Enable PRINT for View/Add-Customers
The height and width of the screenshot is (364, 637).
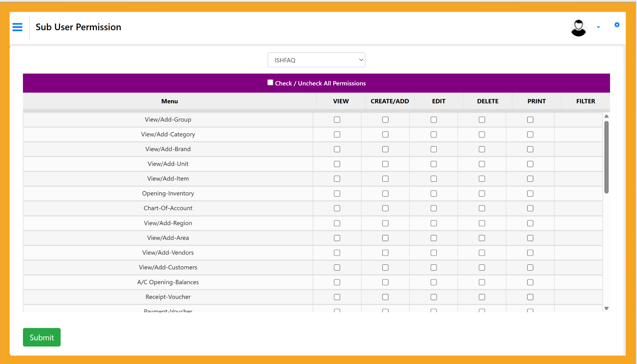pyautogui.click(x=530, y=268)
